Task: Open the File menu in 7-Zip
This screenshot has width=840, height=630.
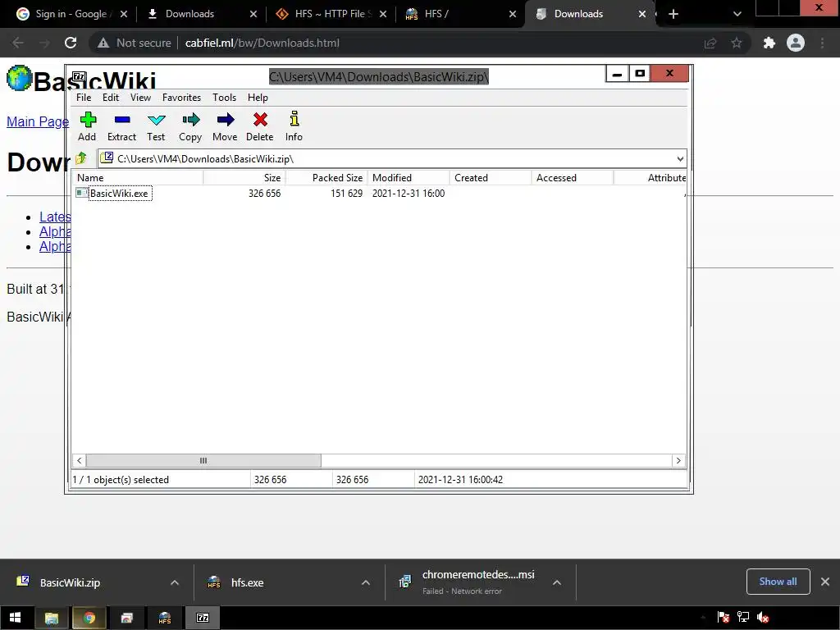Action: 84,98
